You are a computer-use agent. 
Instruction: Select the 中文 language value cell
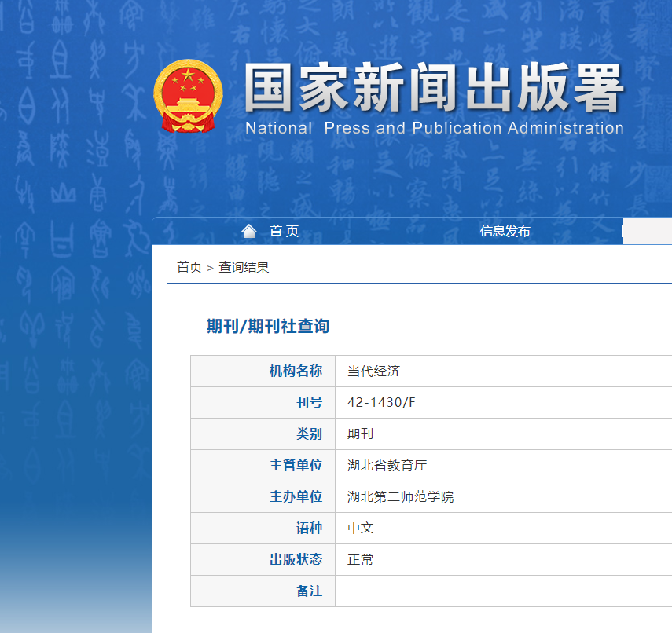[x=361, y=528]
